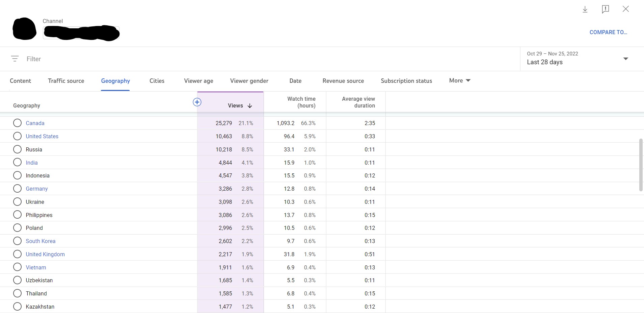Download the analytics report

coord(585,9)
